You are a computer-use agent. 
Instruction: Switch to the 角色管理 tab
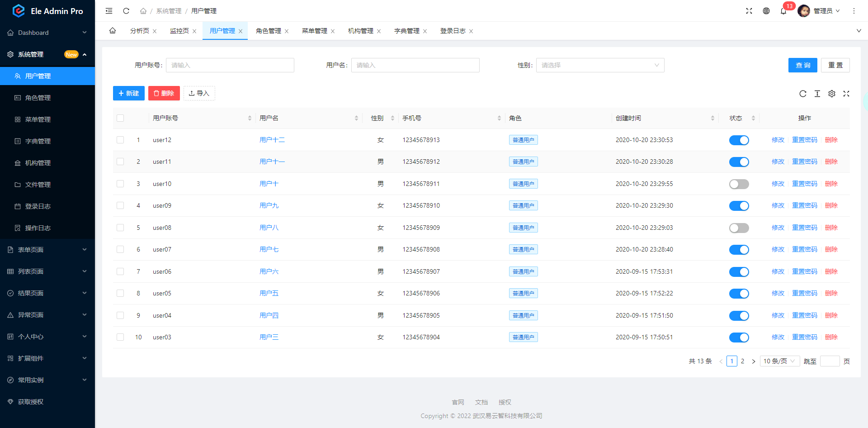(x=269, y=30)
